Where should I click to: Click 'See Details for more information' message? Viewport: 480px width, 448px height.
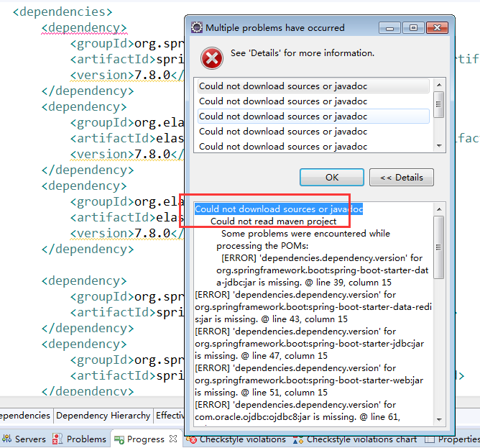pos(303,53)
